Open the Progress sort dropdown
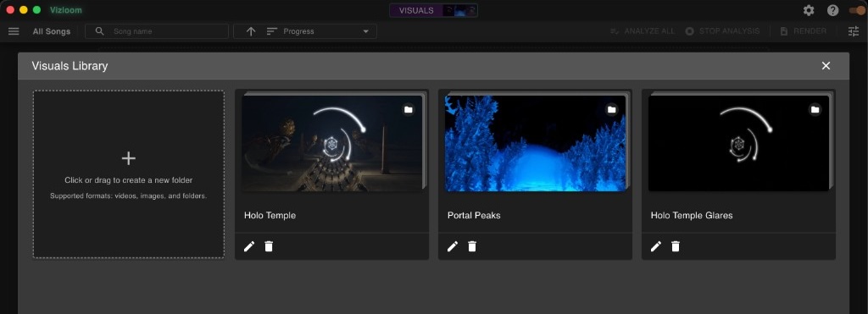Viewport: 868px width, 314px height. [305, 31]
